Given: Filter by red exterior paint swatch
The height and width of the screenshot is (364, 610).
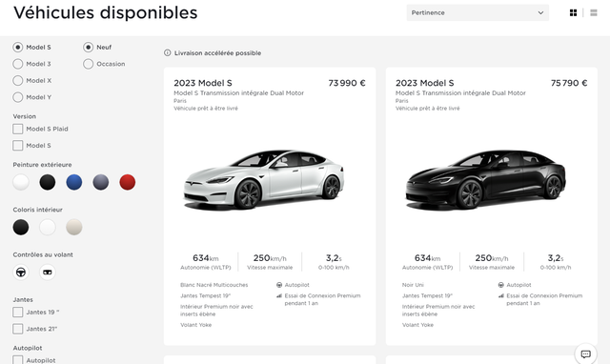Looking at the screenshot, I should pyautogui.click(x=127, y=182).
